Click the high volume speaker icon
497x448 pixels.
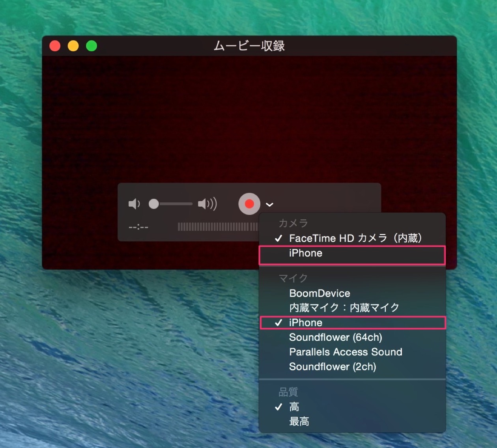tap(207, 204)
